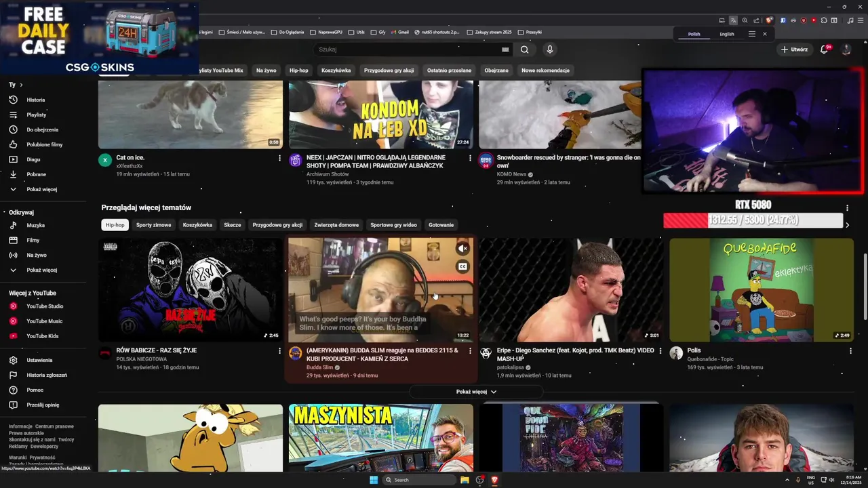Click the browser translate icon
The image size is (868, 488).
pyautogui.click(x=733, y=20)
